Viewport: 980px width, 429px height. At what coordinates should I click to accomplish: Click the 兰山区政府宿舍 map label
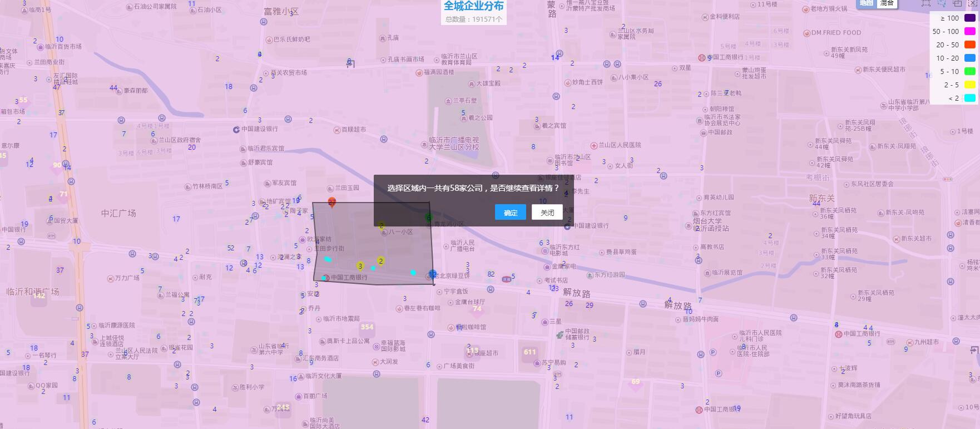[180, 140]
